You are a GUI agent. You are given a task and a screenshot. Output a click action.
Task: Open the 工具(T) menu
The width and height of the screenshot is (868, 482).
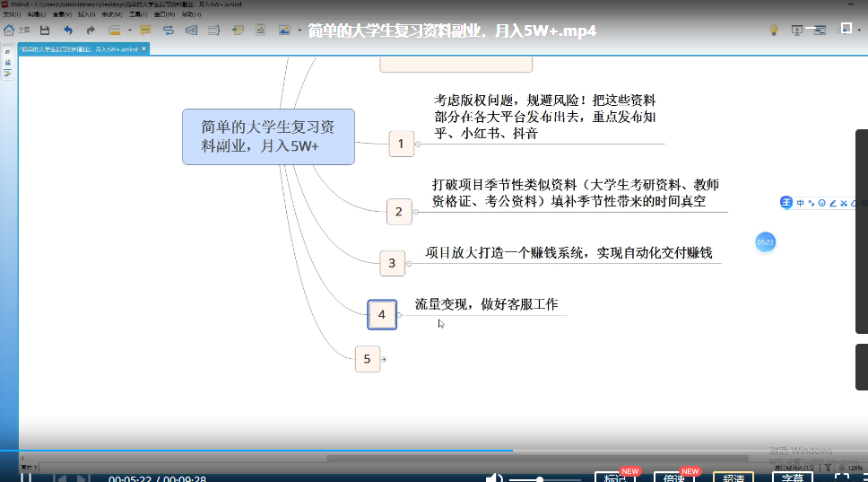point(138,14)
